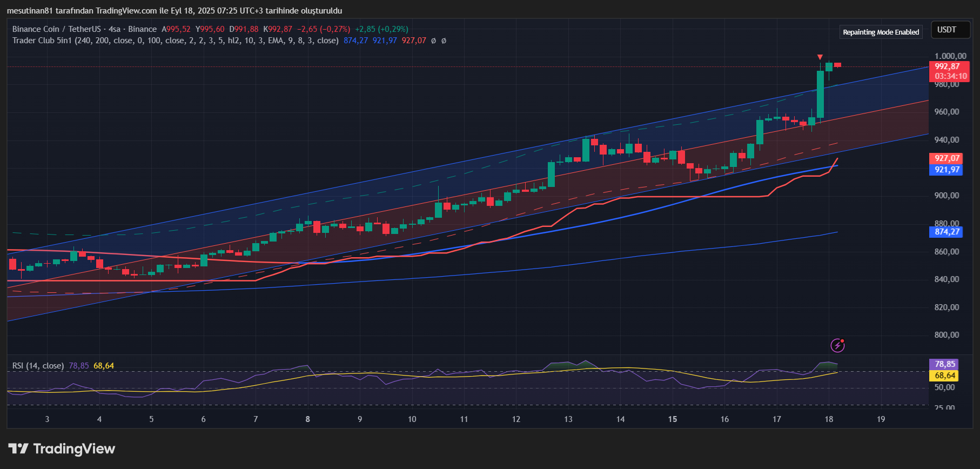
Task: Click the 1.000,00 level on price scale
Action: coord(950,56)
